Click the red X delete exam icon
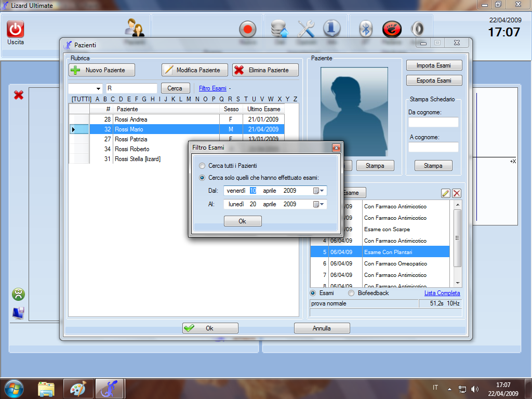The image size is (532, 399). (x=457, y=193)
